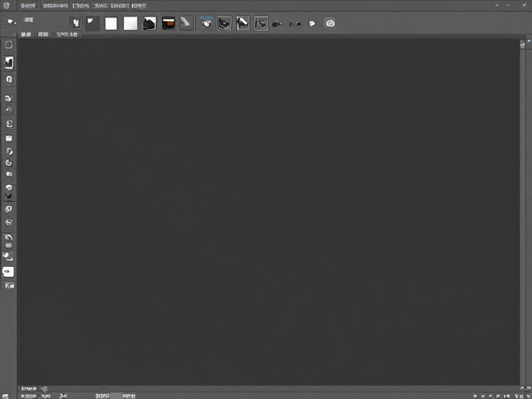The image size is (532, 399).
Task: Click the gray diagonal wedge icon in the options bar
Action: point(186,23)
